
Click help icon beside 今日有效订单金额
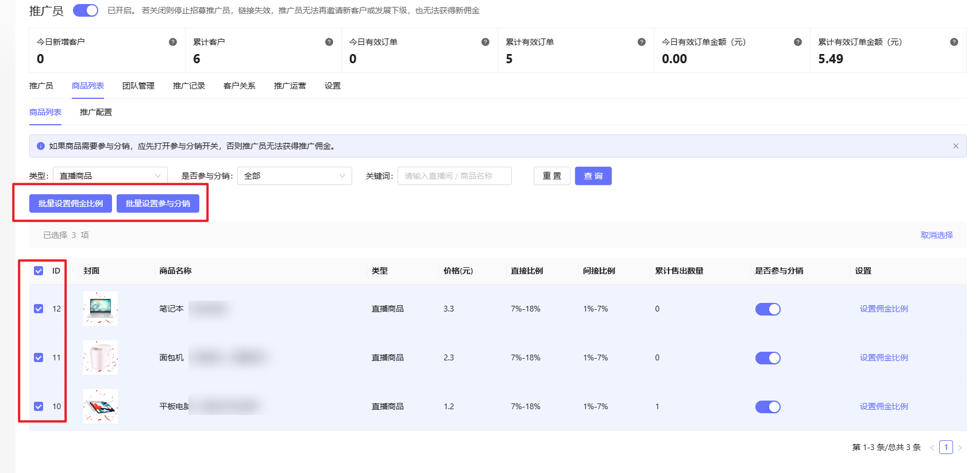(798, 42)
